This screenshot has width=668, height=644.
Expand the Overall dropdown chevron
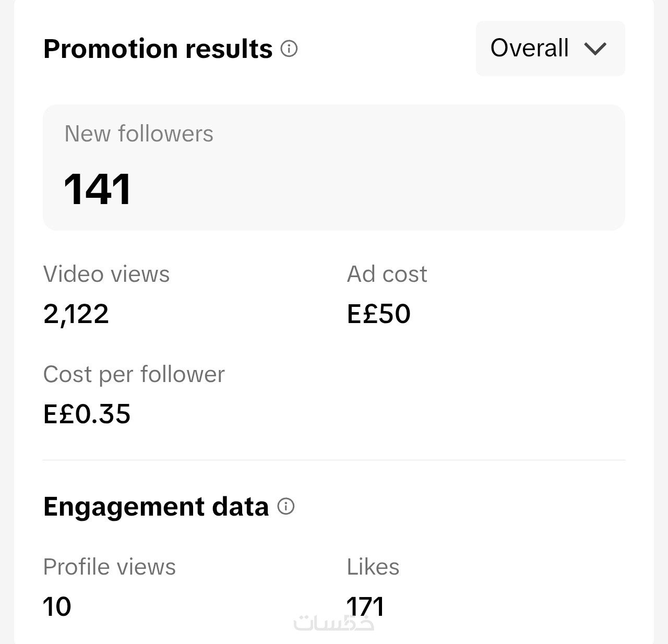coord(595,49)
